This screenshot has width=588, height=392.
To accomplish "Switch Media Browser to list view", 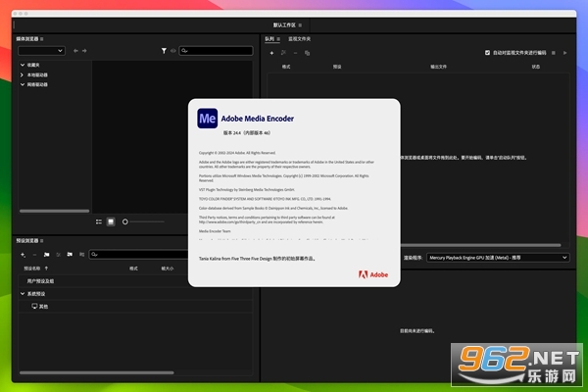I will tap(99, 221).
